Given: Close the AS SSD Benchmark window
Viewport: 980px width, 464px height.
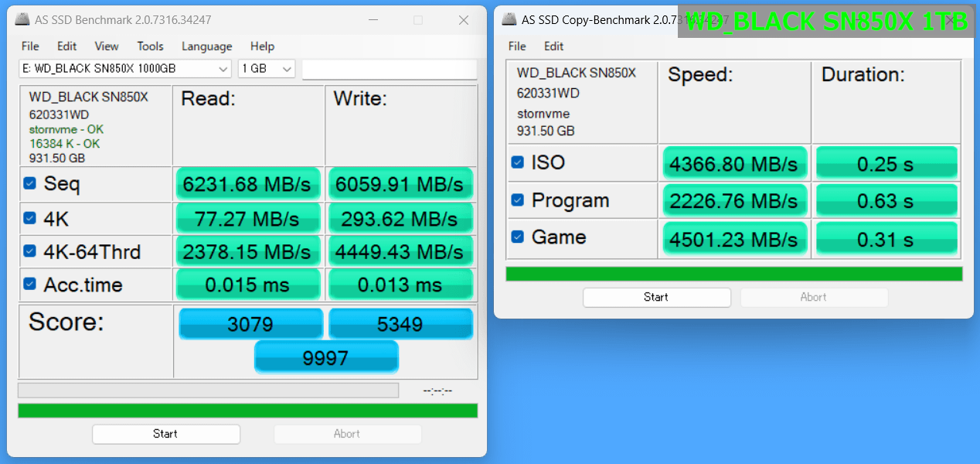Looking at the screenshot, I should tap(464, 20).
